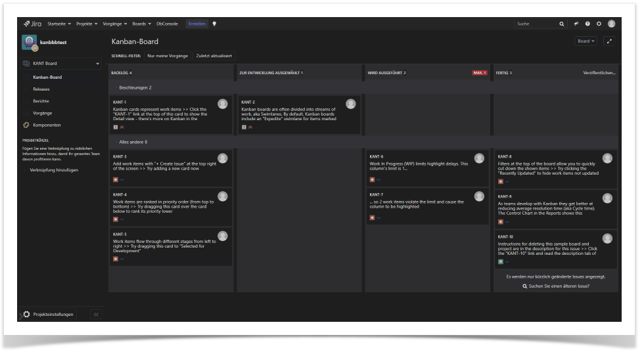This screenshot has width=644, height=354.
Task: Select Kanban-Board in the sidebar
Action: pos(47,77)
